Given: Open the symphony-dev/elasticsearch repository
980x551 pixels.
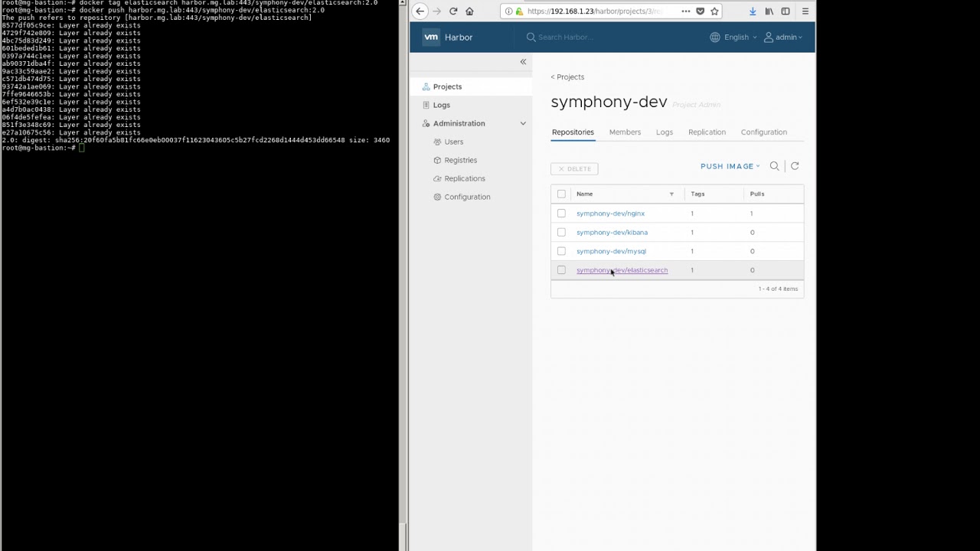Looking at the screenshot, I should coord(622,270).
